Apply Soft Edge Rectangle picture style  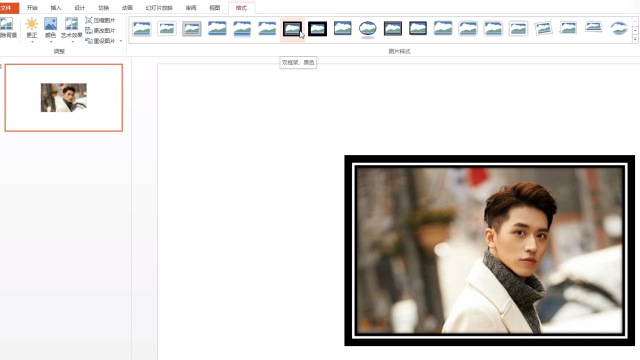coord(267,29)
